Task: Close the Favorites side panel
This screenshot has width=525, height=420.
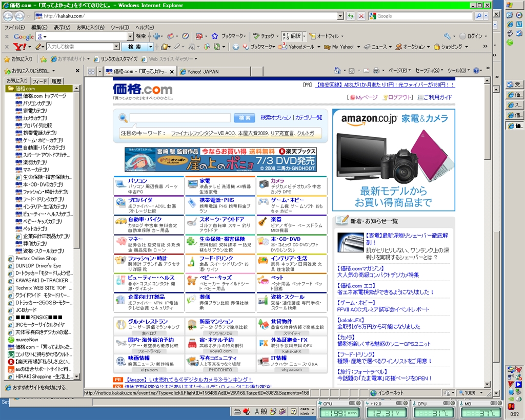Action: click(x=78, y=71)
